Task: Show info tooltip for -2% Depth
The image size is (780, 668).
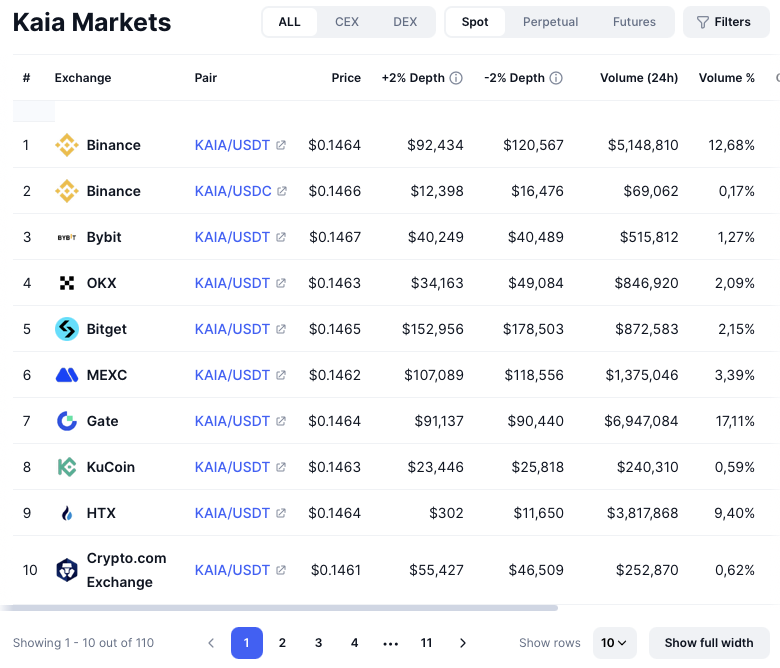Action: tap(556, 78)
